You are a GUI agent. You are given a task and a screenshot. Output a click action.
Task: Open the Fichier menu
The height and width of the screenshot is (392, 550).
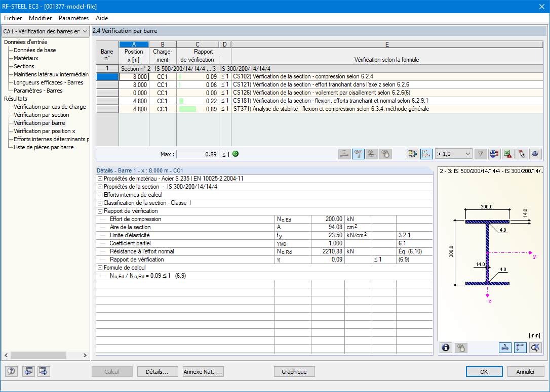13,18
